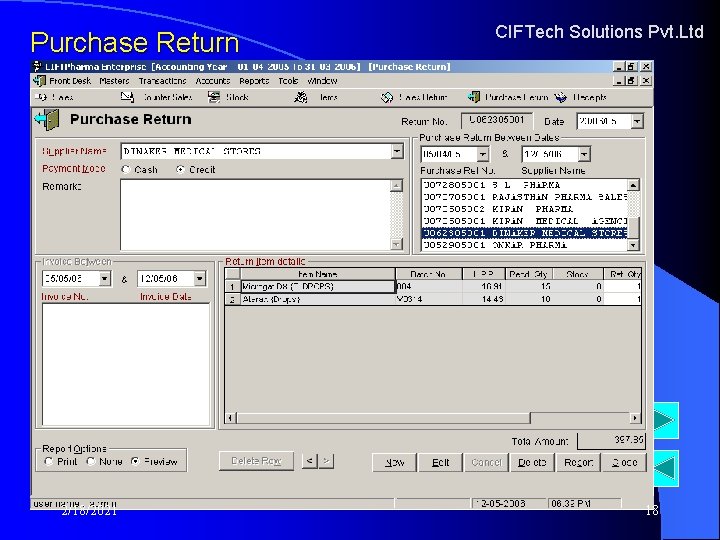Select row 2 using its row header
The height and width of the screenshot is (540, 720).
pos(232,299)
